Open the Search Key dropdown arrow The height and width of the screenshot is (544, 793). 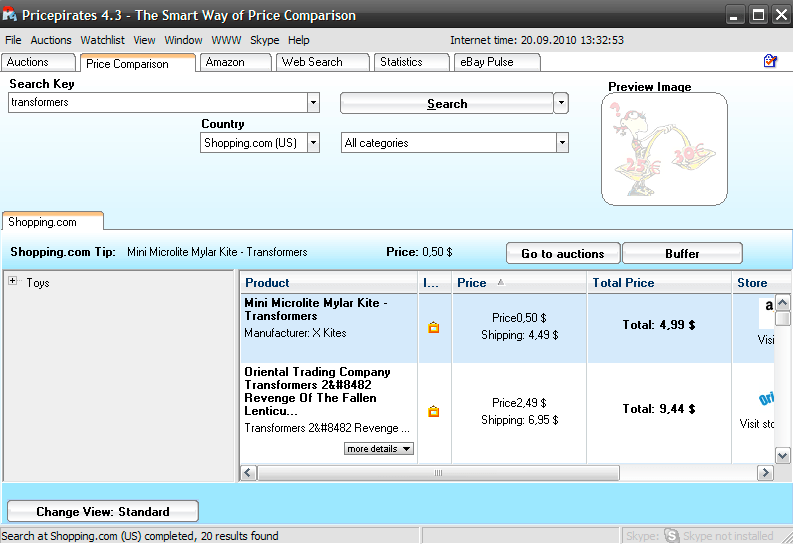point(314,103)
